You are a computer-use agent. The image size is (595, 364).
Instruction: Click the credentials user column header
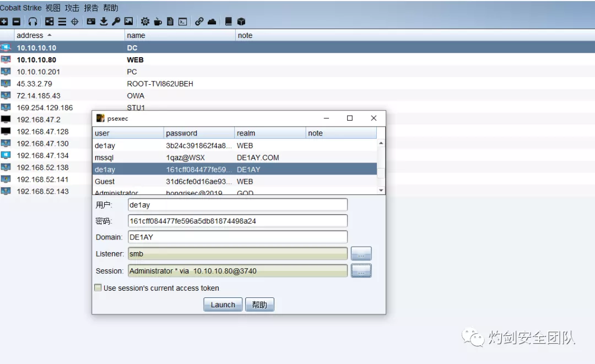coord(128,133)
